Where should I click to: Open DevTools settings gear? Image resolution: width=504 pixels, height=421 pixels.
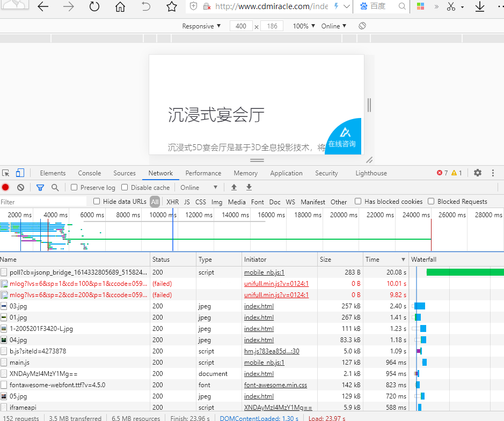click(x=477, y=173)
